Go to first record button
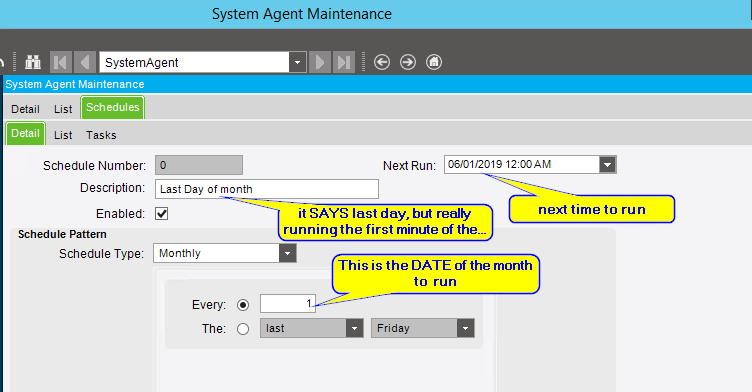The width and height of the screenshot is (752, 392). pyautogui.click(x=61, y=62)
